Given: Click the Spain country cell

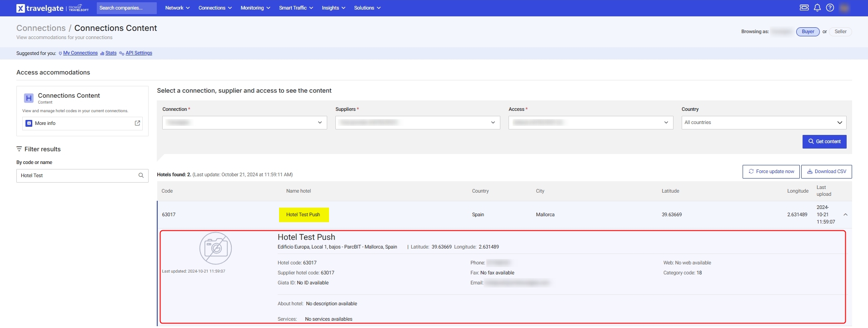Looking at the screenshot, I should (x=478, y=215).
